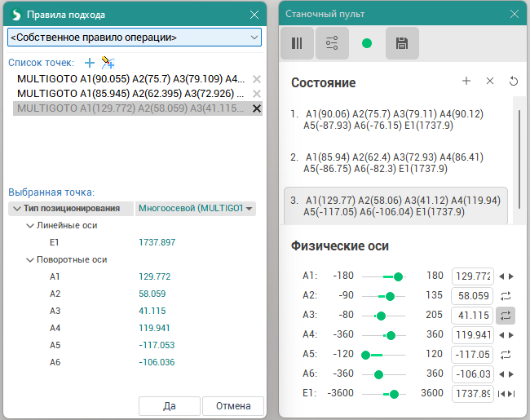Click the reset arrow icon in Состояние header
This screenshot has width=530, height=420.
(513, 82)
